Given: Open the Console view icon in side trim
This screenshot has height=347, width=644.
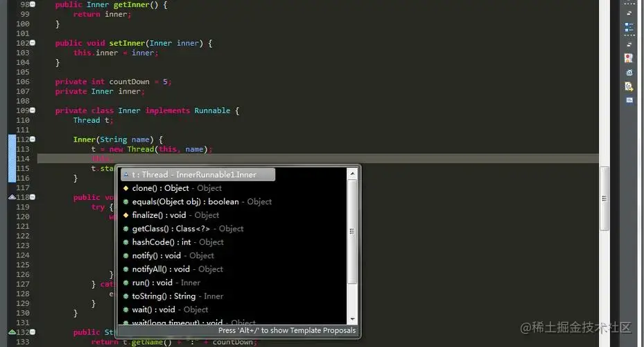Looking at the screenshot, I should (x=629, y=100).
